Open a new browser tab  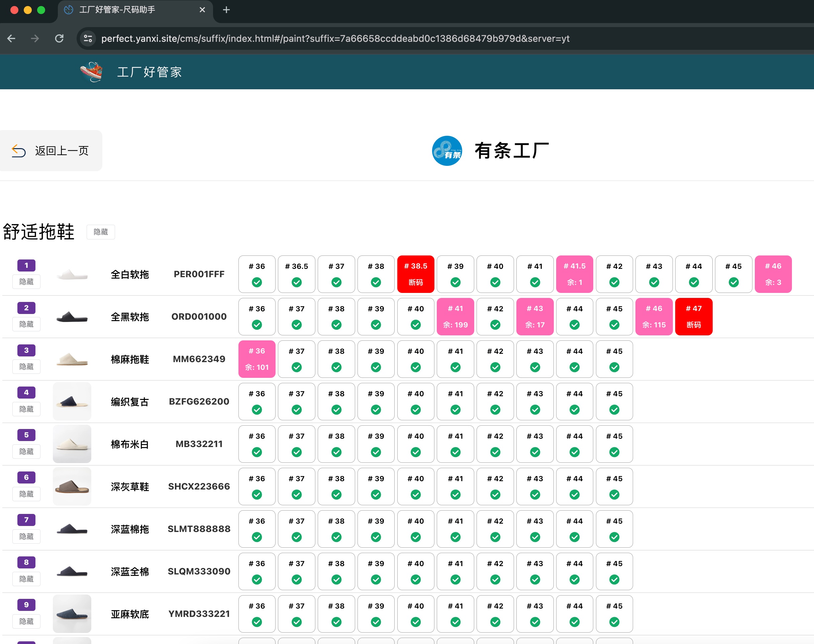click(x=226, y=10)
